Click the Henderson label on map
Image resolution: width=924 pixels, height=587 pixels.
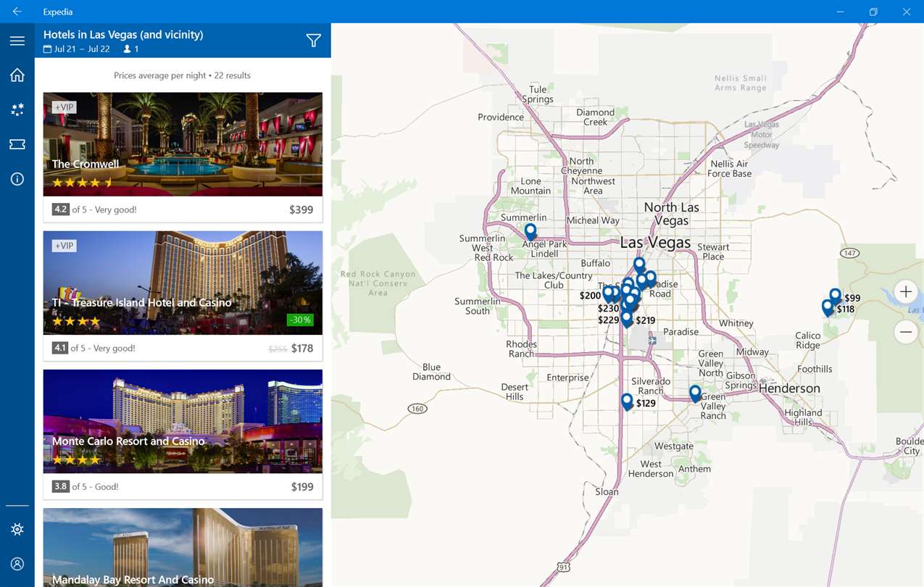click(789, 388)
